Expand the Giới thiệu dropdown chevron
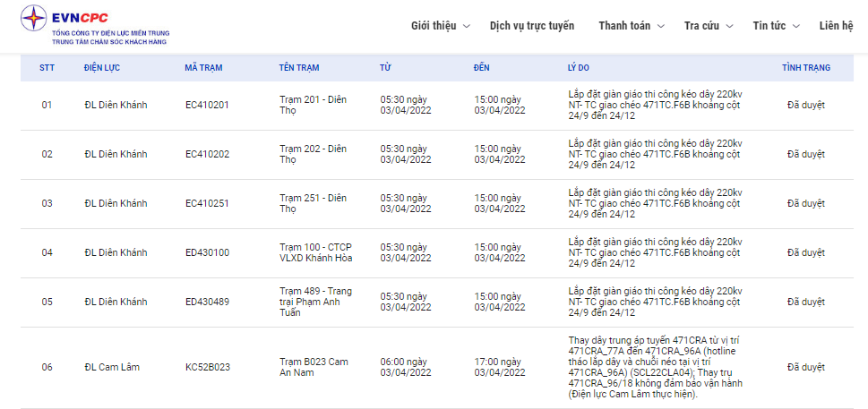Image resolution: width=868 pixels, height=409 pixels. click(x=466, y=26)
